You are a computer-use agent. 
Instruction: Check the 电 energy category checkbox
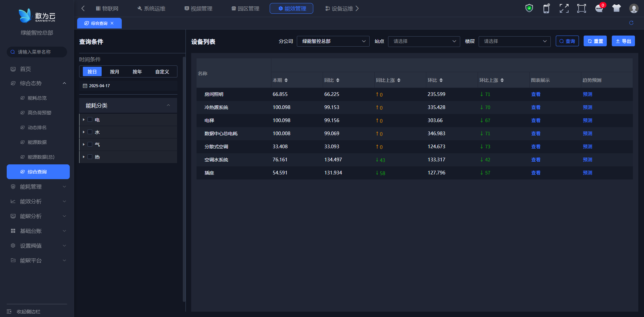[x=90, y=120]
